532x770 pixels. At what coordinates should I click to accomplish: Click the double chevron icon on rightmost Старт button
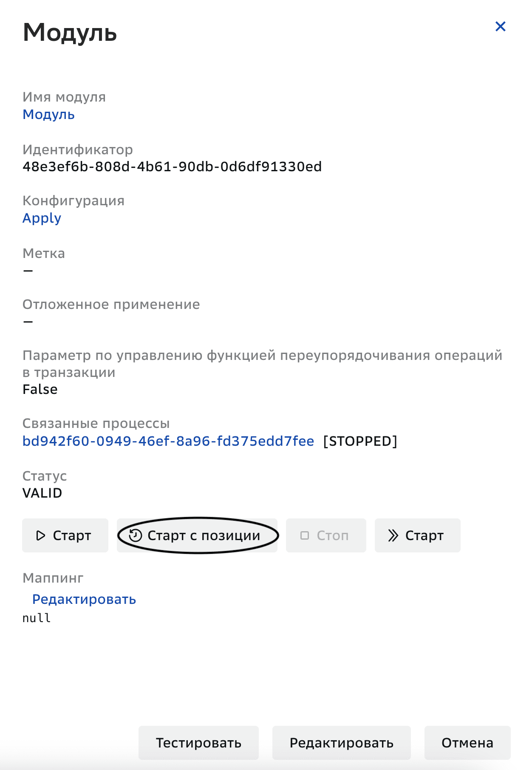pos(393,536)
